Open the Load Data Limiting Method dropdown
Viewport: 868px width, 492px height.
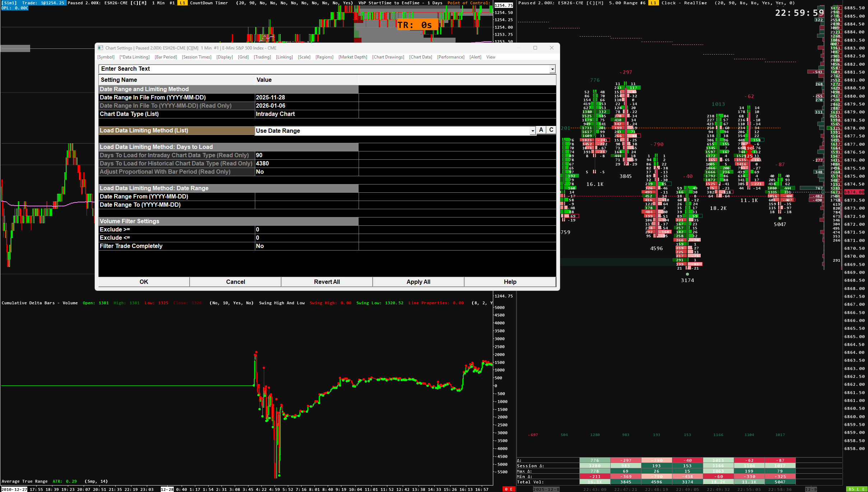pyautogui.click(x=532, y=131)
